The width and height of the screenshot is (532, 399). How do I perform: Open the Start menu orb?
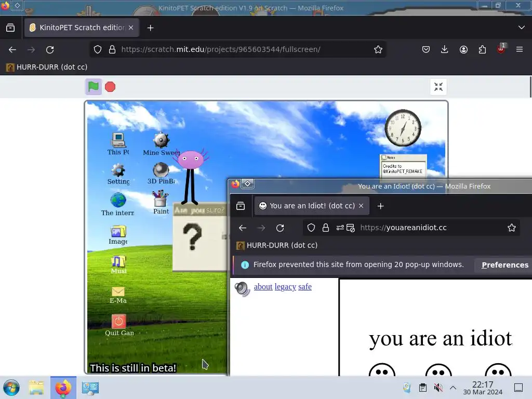pyautogui.click(x=11, y=388)
